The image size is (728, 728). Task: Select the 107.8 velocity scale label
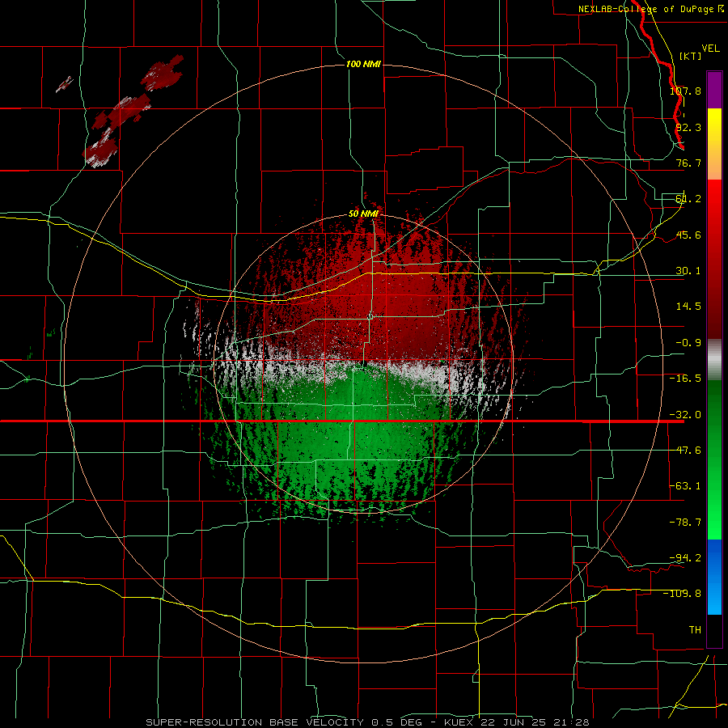685,91
